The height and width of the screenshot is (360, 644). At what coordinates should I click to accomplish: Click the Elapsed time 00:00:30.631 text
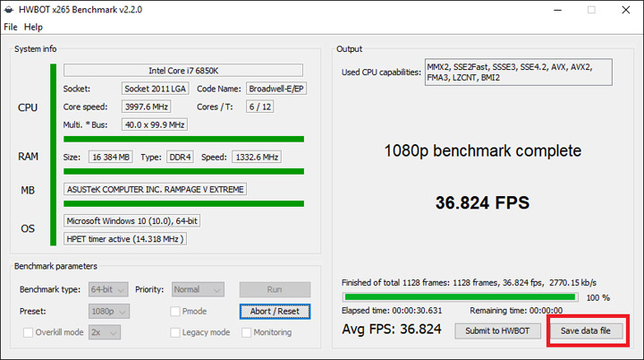pos(392,311)
